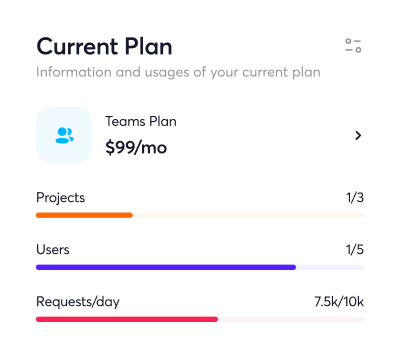Click the purple Users progress bar

coord(166,267)
